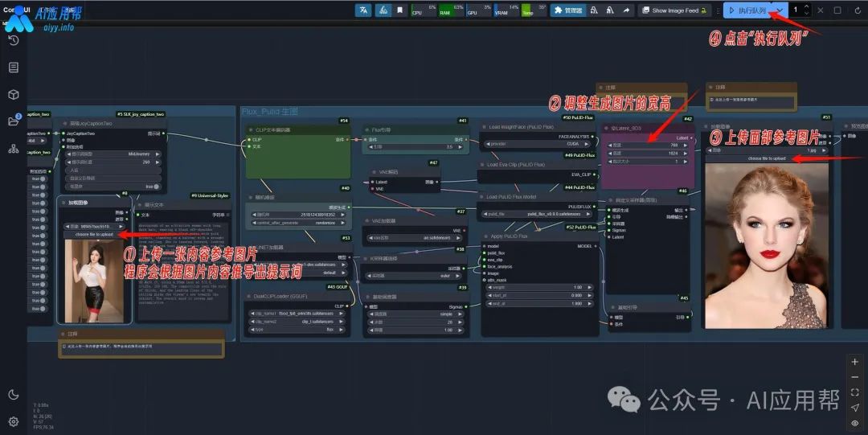Open the model library cube icon

point(14,94)
